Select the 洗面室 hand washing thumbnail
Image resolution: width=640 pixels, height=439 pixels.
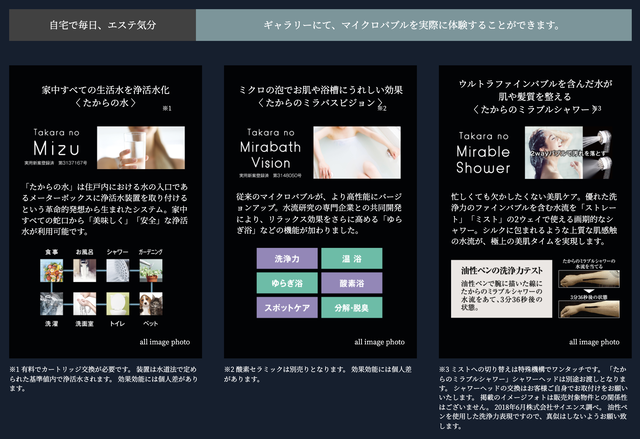click(x=84, y=304)
